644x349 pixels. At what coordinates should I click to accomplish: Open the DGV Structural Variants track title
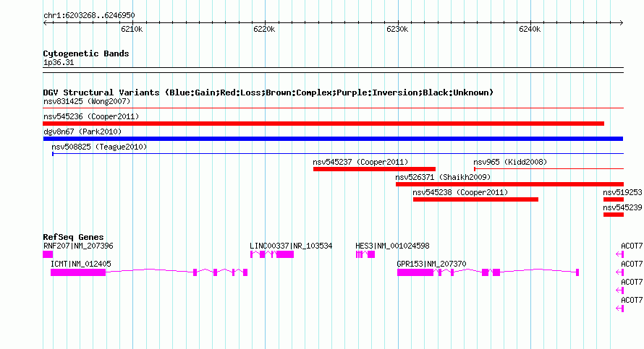pyautogui.click(x=268, y=92)
